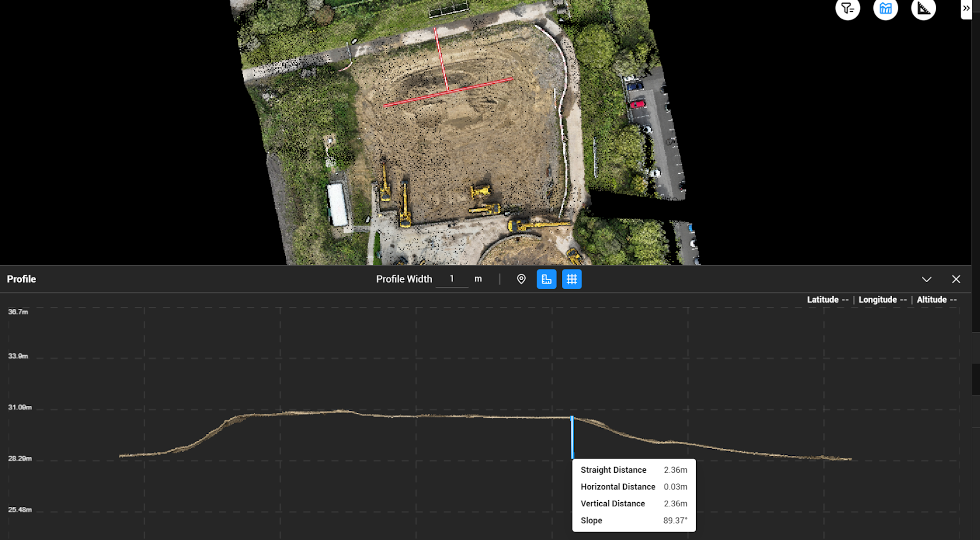980x540 pixels.
Task: Click the Profile panel title
Action: tap(21, 279)
